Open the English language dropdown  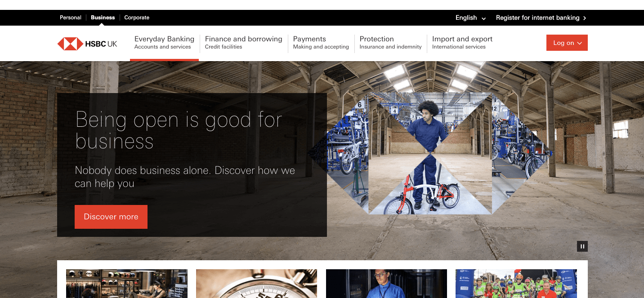click(x=470, y=18)
